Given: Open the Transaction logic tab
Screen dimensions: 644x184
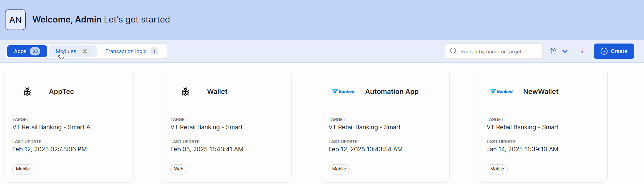Looking at the screenshot, I should [132, 51].
